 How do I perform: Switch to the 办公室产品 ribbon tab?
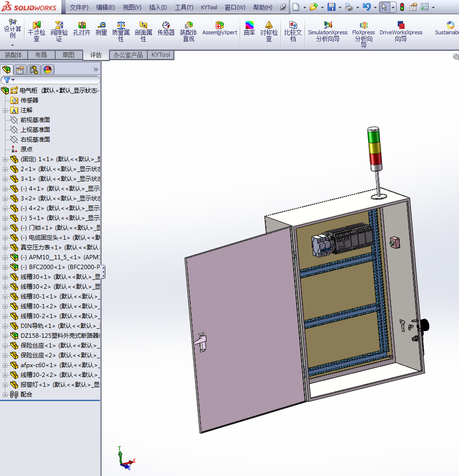coord(128,55)
